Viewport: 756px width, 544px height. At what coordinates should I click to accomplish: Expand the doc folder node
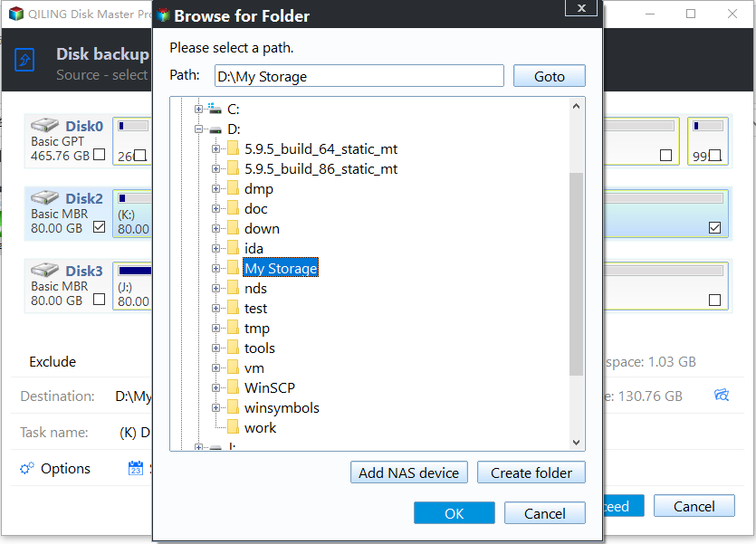pos(215,208)
